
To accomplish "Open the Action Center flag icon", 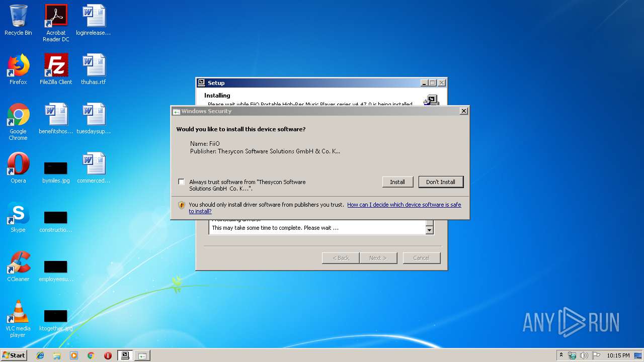I will click(x=596, y=355).
